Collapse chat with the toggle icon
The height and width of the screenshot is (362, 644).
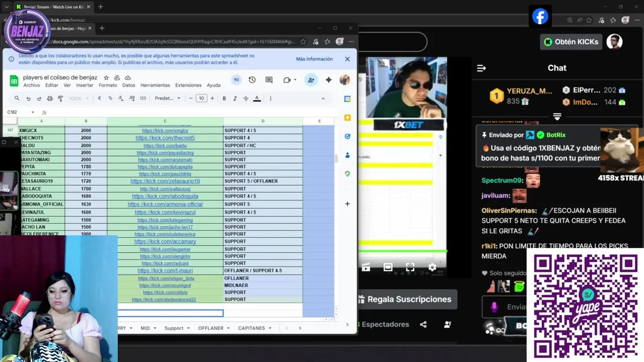(481, 68)
